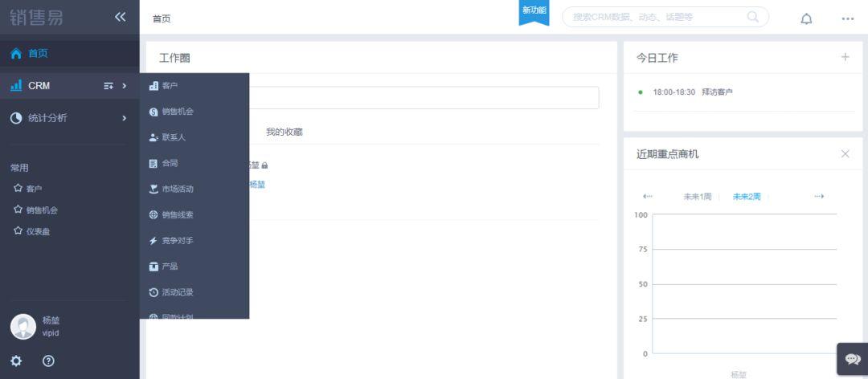Collapse the sidebar with double-chevron icon

(x=120, y=17)
